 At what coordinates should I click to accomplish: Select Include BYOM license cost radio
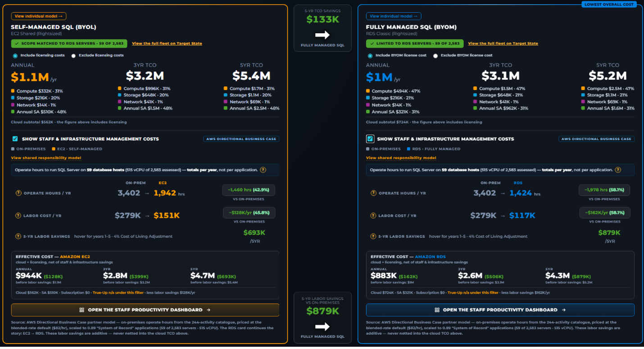(x=370, y=56)
